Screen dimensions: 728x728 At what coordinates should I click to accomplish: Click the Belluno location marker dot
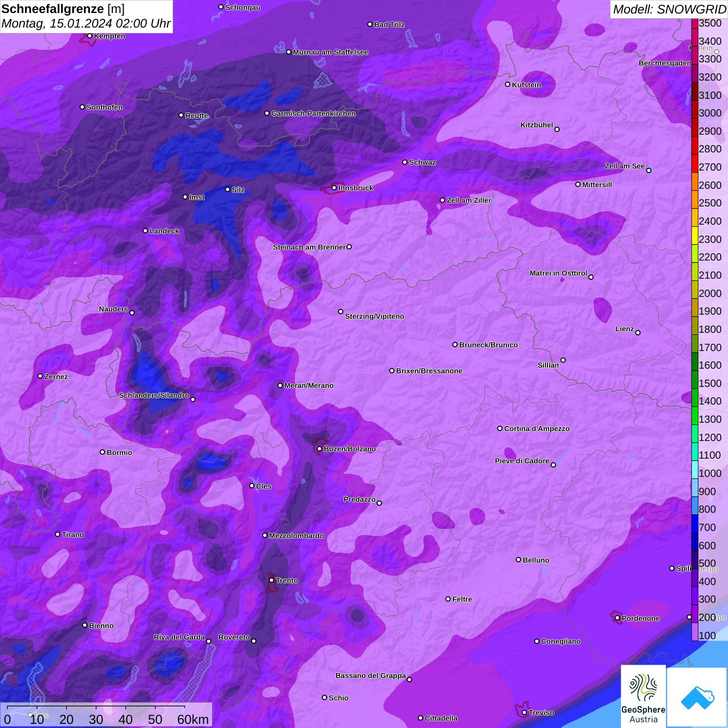pyautogui.click(x=518, y=560)
